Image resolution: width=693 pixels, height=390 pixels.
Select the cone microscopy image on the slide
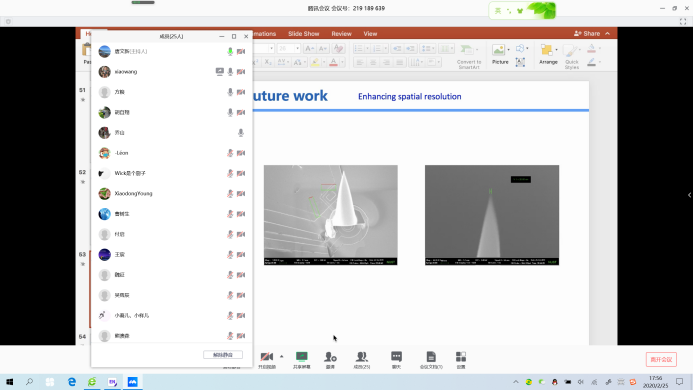tap(331, 215)
